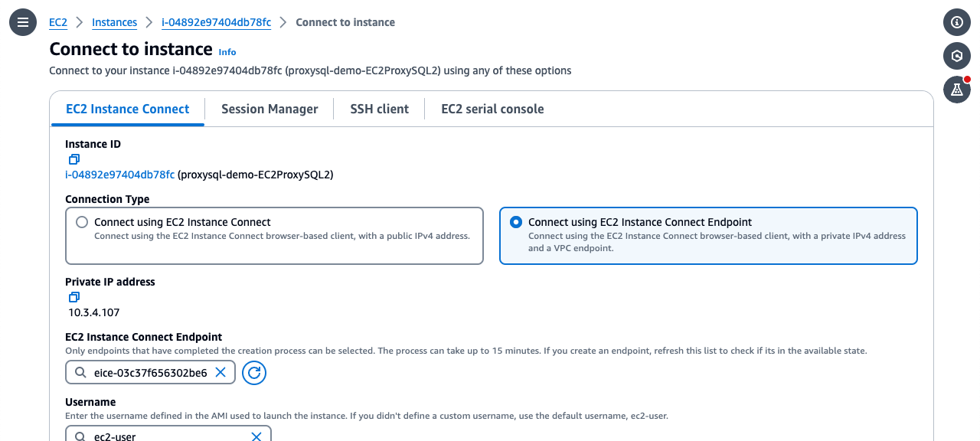Open the Instances breadcrumb link
The width and height of the screenshot is (980, 441).
coord(114,22)
